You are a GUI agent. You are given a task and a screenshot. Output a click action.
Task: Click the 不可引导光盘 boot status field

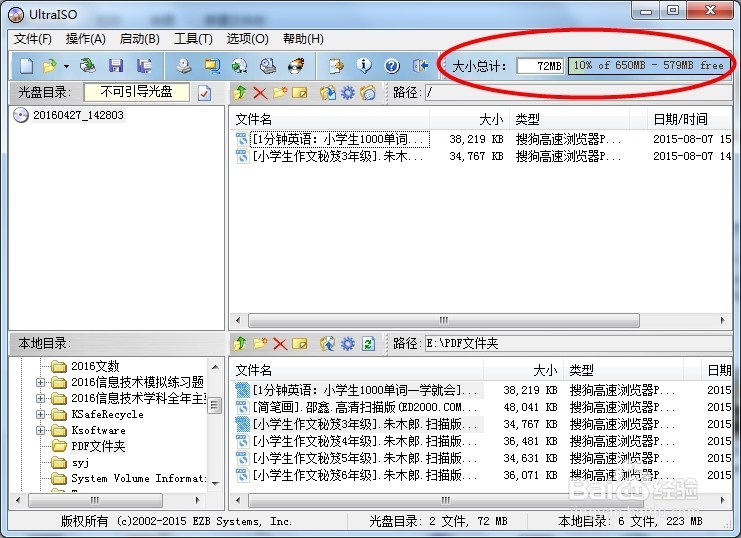click(x=137, y=92)
